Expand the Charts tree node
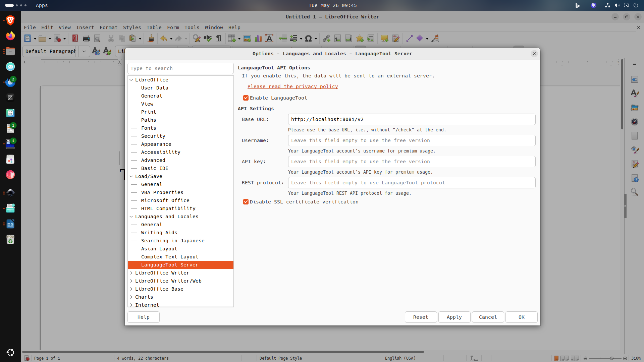 [x=131, y=297]
